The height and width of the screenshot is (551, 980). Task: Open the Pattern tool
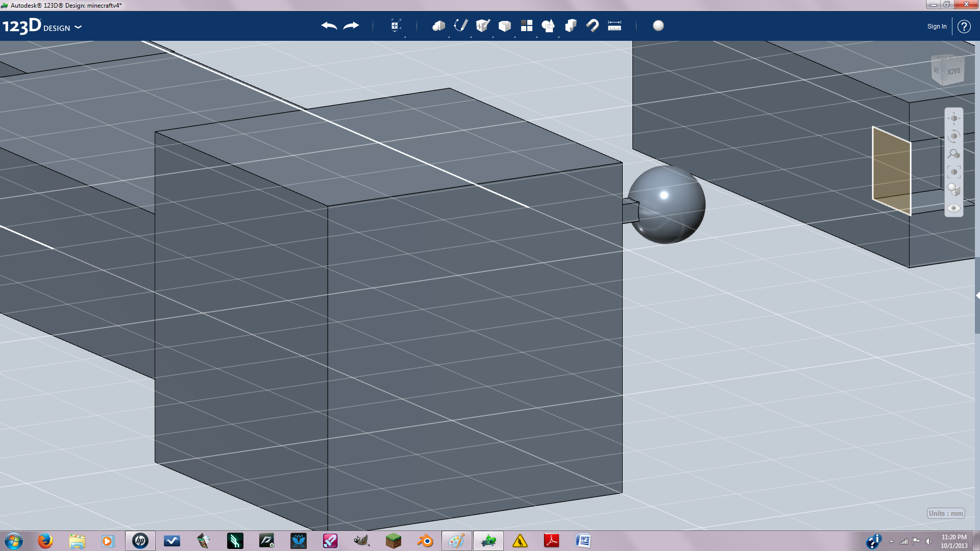tap(527, 26)
